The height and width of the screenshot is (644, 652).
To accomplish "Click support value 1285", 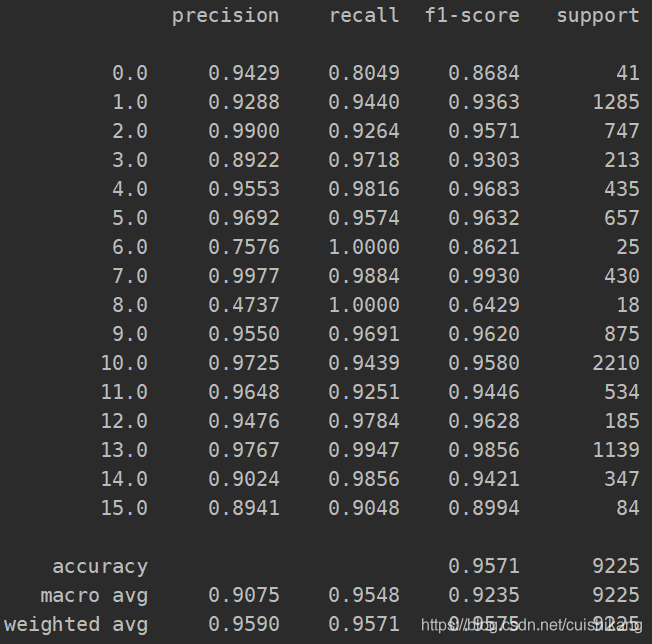I will pyautogui.click(x=616, y=102).
